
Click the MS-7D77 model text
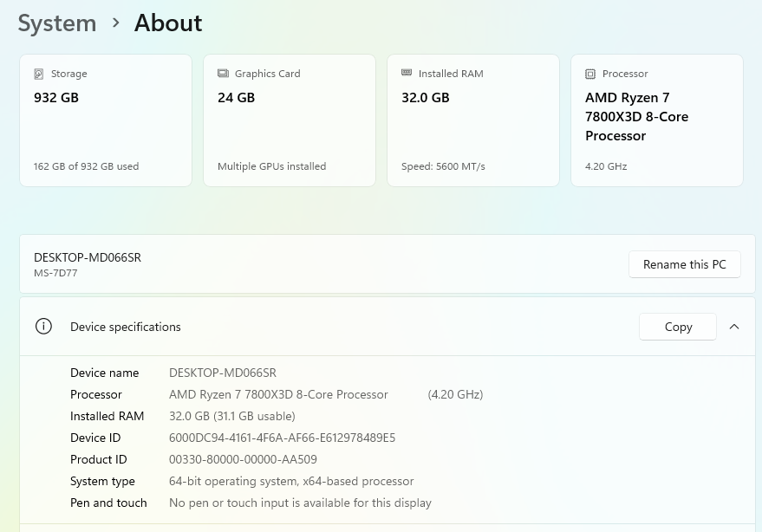tap(55, 273)
